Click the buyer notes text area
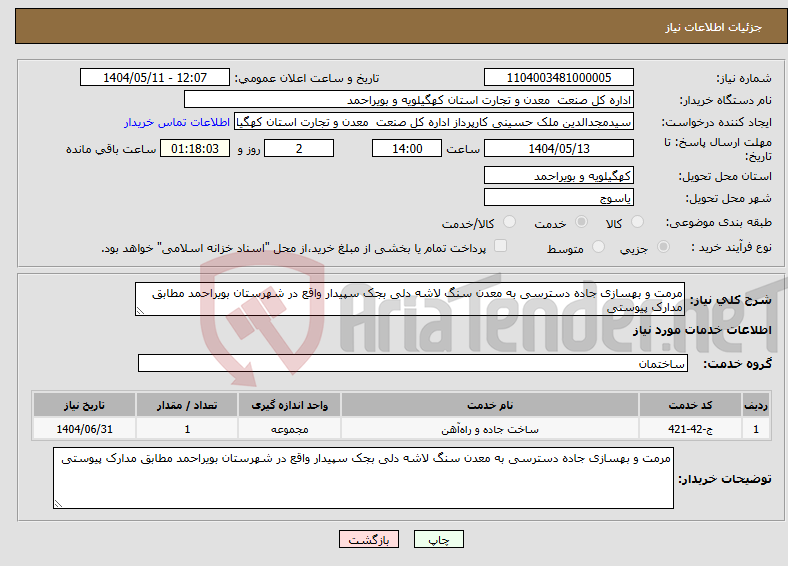Viewport: 788px width, 566px height. [x=363, y=478]
